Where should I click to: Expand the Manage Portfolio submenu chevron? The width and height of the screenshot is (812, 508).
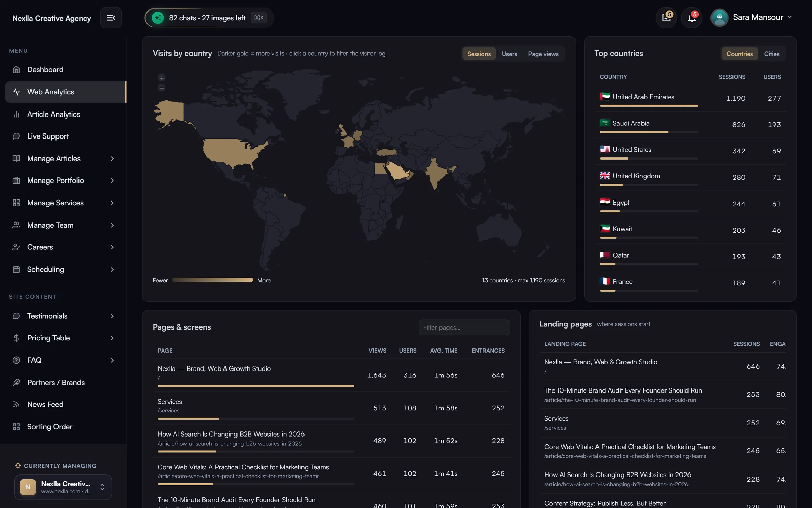click(x=112, y=181)
